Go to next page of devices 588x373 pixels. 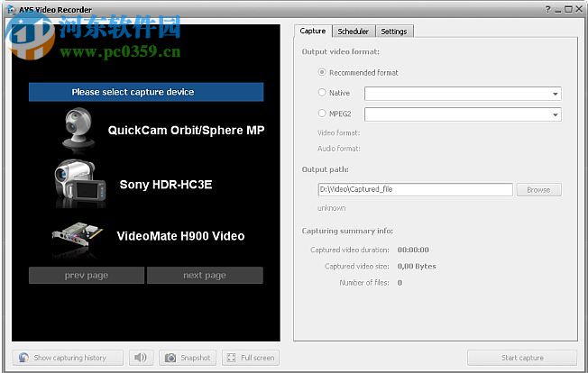coord(205,276)
